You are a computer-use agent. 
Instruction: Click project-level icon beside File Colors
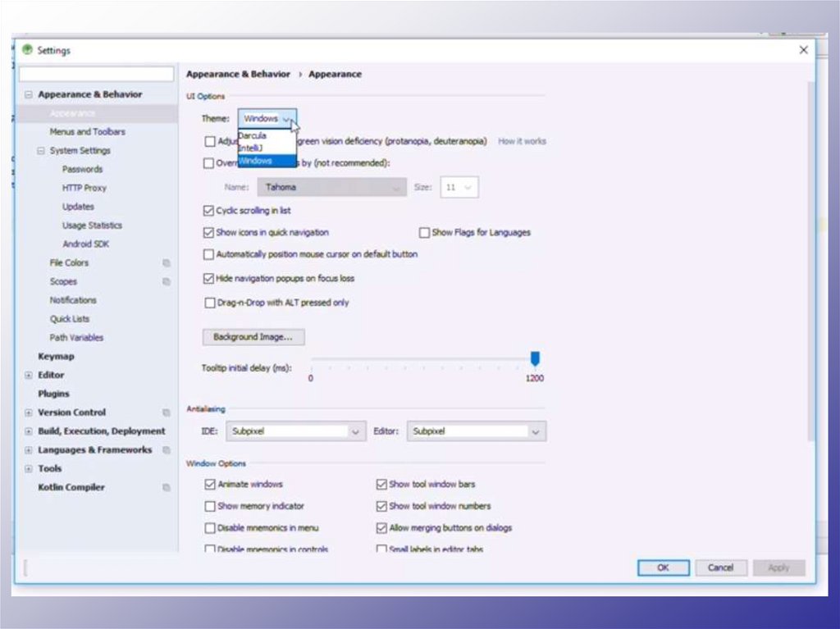(166, 263)
